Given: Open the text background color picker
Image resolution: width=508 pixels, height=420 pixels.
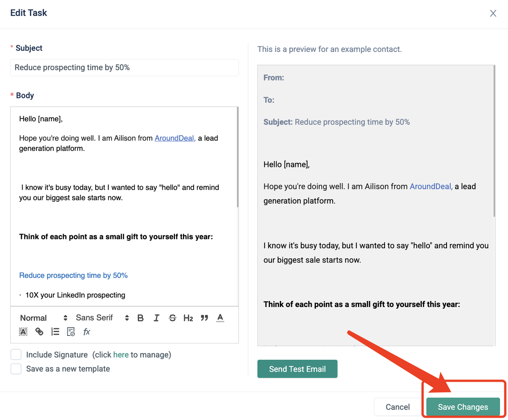Looking at the screenshot, I should coord(23,332).
